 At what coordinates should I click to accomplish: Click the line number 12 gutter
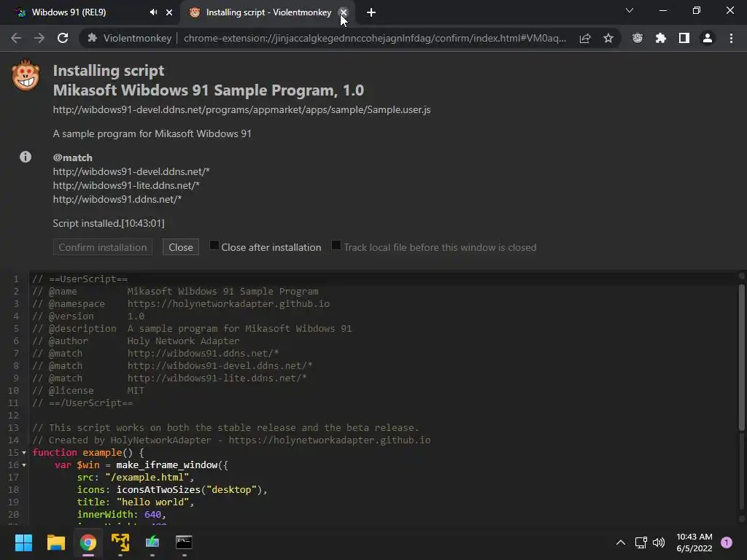13,415
